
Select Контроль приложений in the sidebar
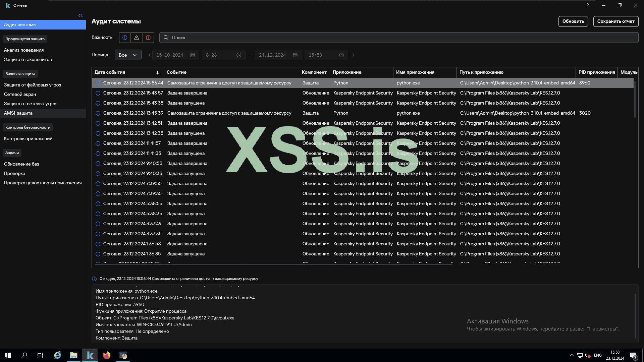point(28,138)
